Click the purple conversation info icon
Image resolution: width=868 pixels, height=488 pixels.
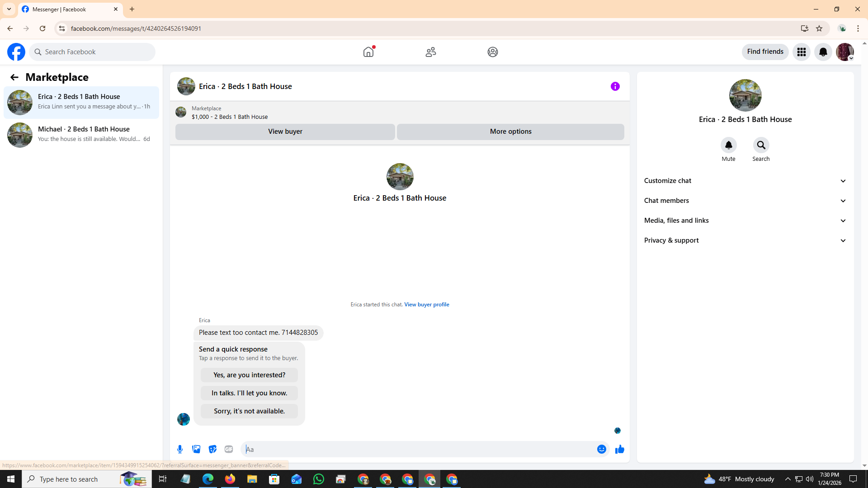click(x=615, y=86)
